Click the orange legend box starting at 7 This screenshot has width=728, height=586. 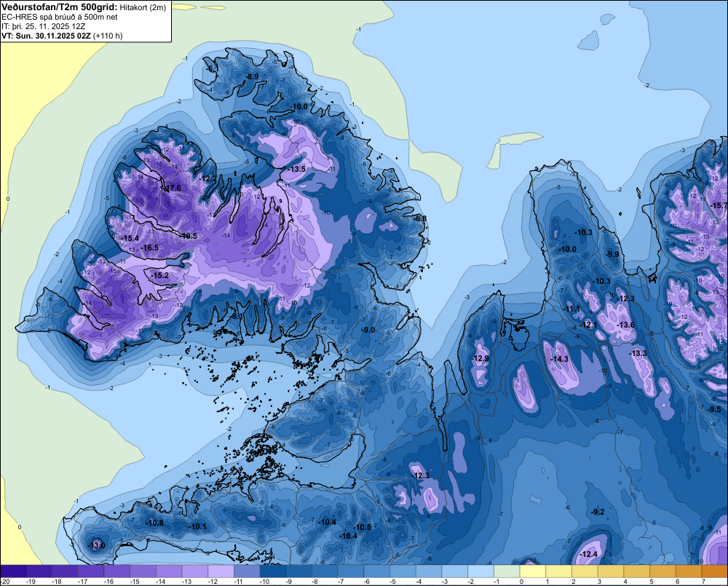[715, 571]
